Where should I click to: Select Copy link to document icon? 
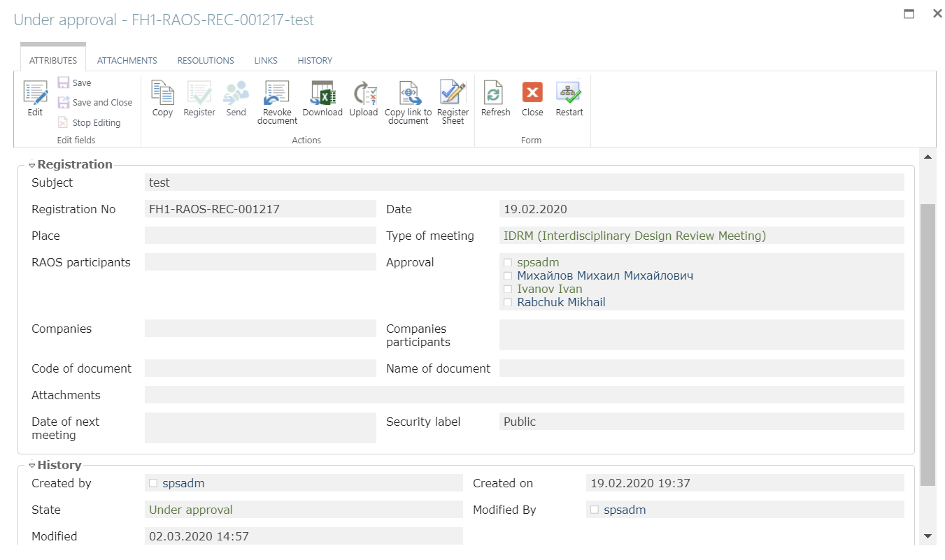pyautogui.click(x=408, y=93)
